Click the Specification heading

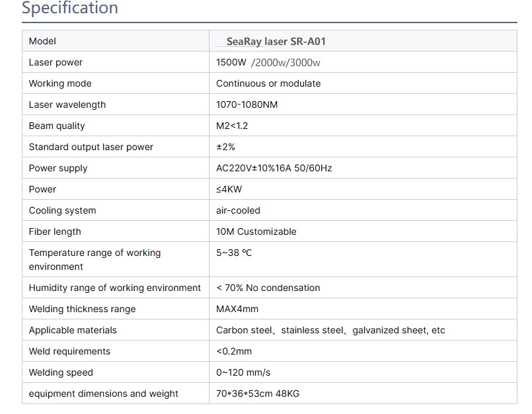tap(70, 9)
